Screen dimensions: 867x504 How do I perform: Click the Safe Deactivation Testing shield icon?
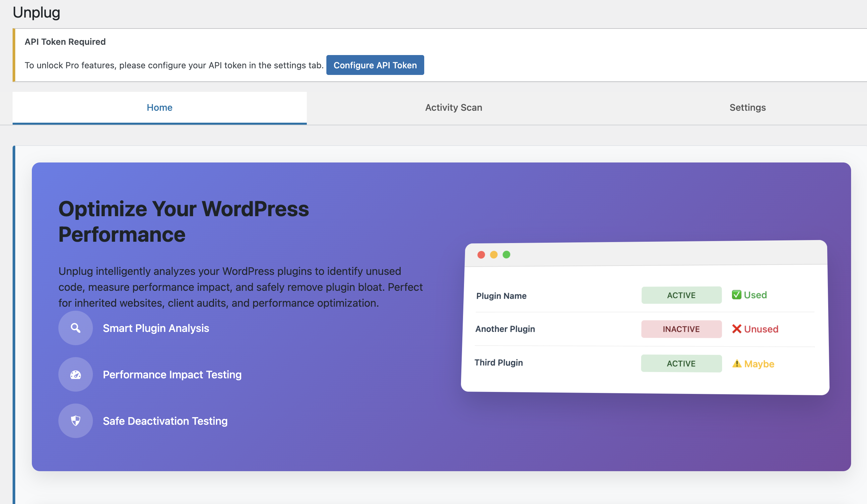click(76, 421)
